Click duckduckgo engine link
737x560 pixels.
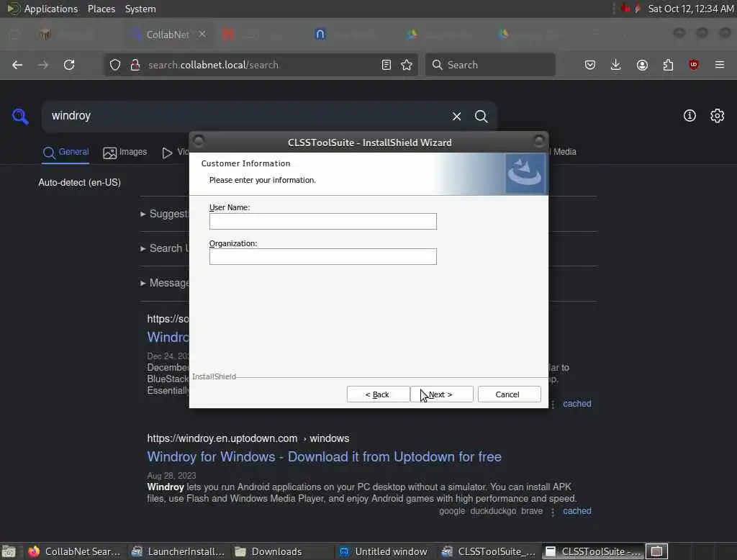click(493, 510)
